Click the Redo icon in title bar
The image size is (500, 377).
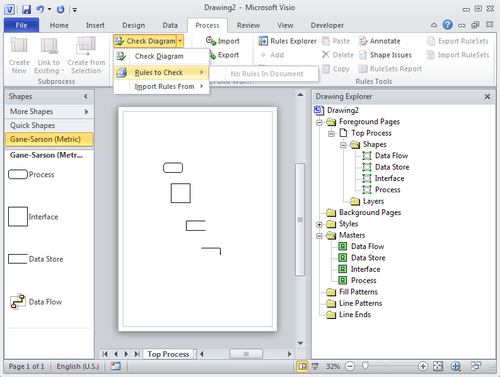61,9
